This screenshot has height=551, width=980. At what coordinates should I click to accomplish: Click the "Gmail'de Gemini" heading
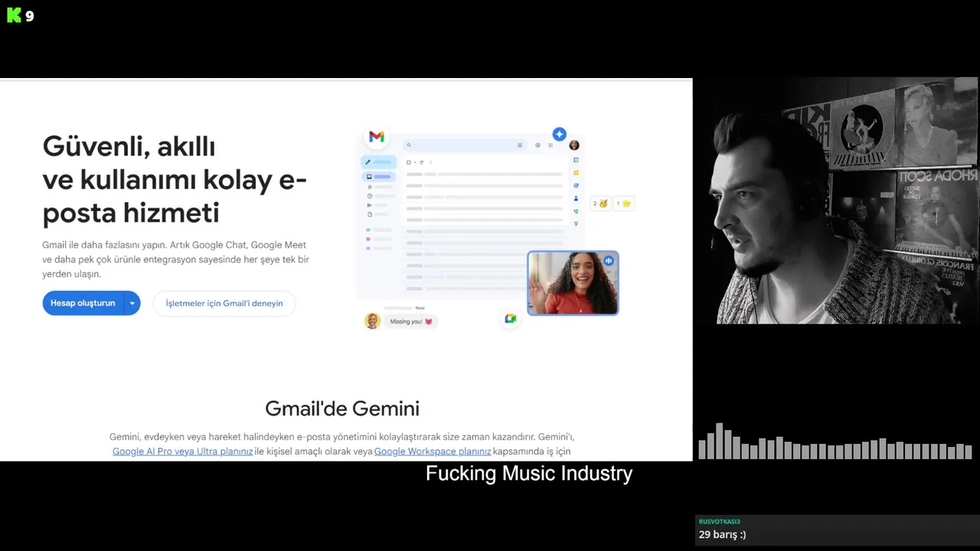(342, 408)
